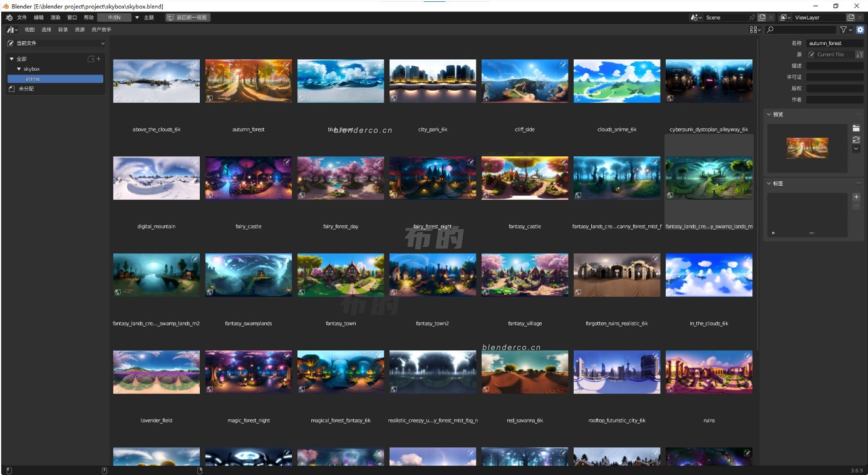Click the asset search field
The image size is (868, 475).
[801, 29]
